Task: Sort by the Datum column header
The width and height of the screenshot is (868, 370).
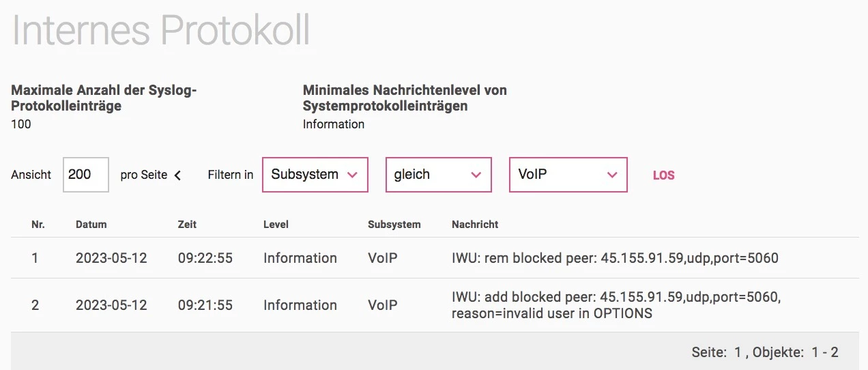Action: point(91,224)
